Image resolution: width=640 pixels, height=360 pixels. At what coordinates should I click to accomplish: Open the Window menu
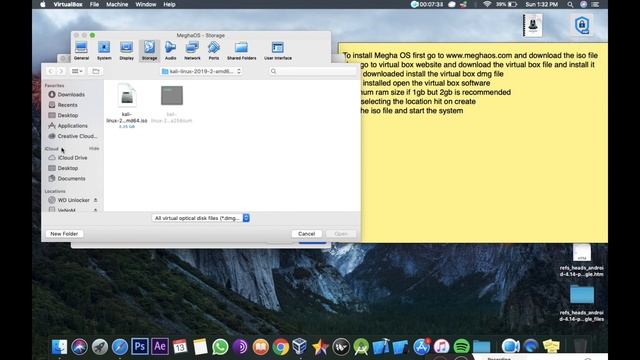coord(146,4)
